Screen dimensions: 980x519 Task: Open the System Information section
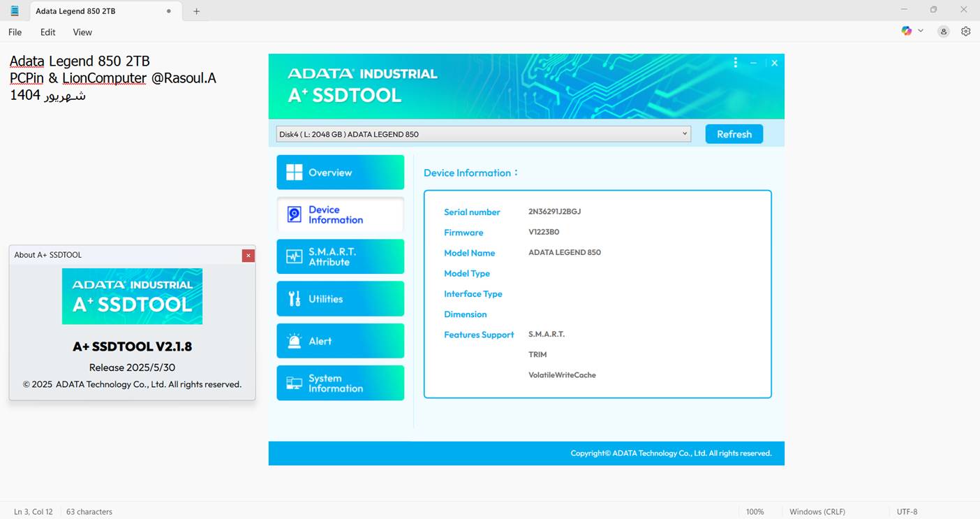[x=340, y=383]
